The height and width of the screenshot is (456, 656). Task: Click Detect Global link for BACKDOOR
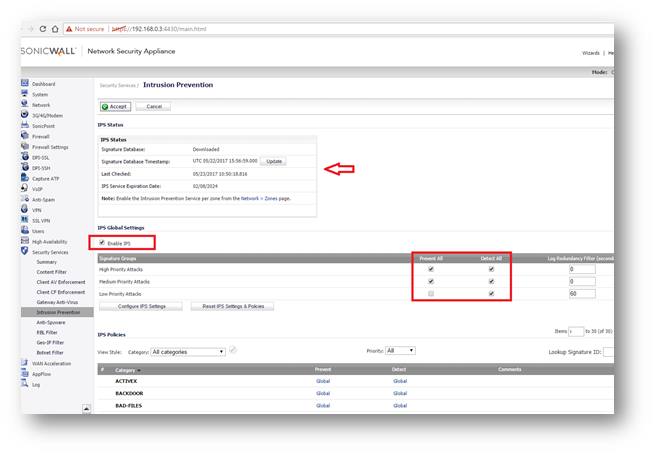pos(400,393)
